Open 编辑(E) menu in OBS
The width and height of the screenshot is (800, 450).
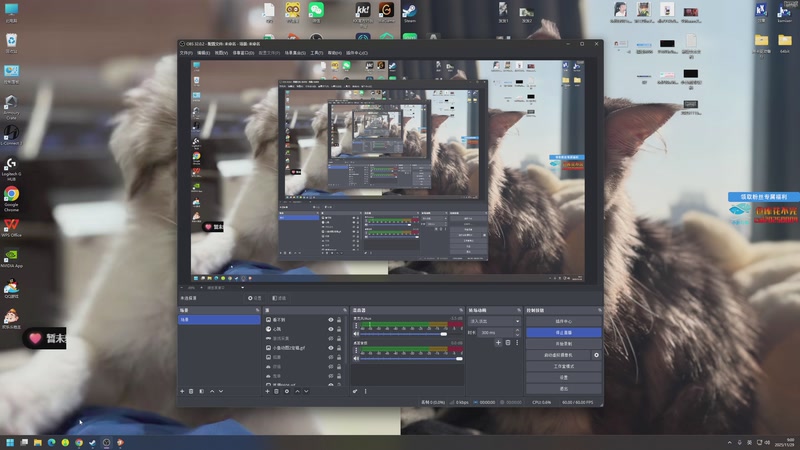tap(204, 53)
